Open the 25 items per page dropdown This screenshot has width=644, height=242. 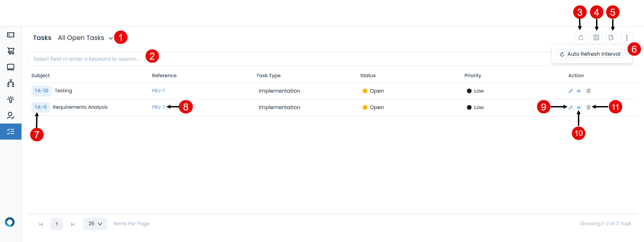point(95,224)
